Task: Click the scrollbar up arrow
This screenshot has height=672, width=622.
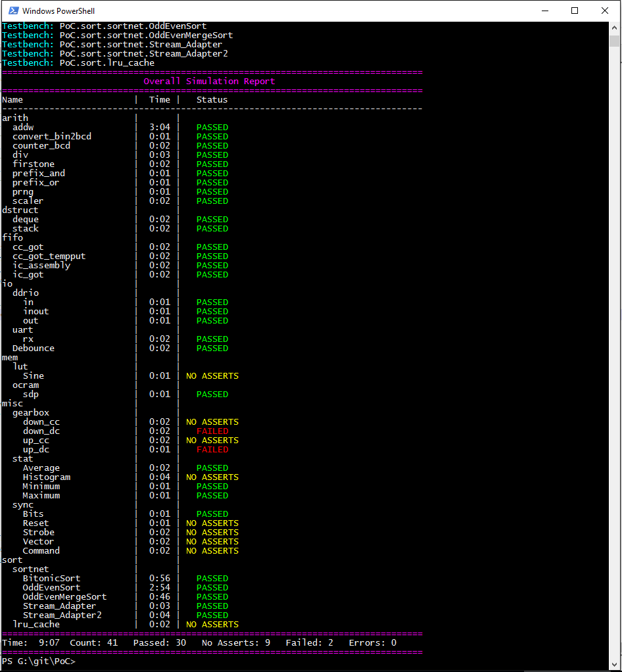Action: point(614,28)
